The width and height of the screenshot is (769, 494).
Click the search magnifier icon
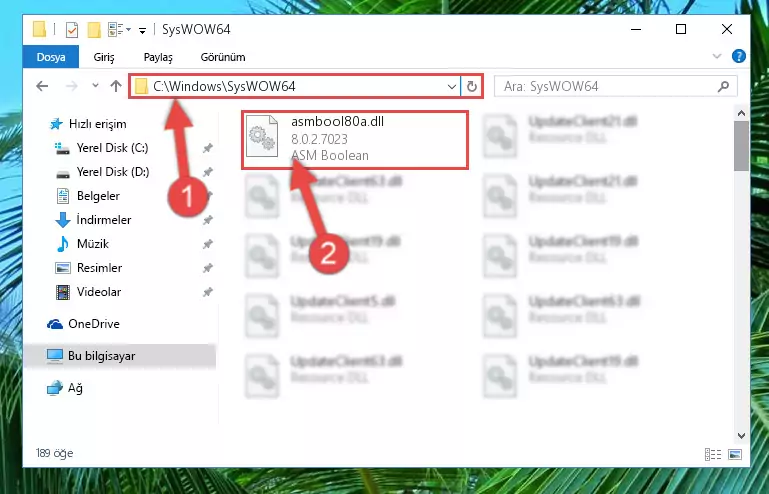pyautogui.click(x=723, y=87)
